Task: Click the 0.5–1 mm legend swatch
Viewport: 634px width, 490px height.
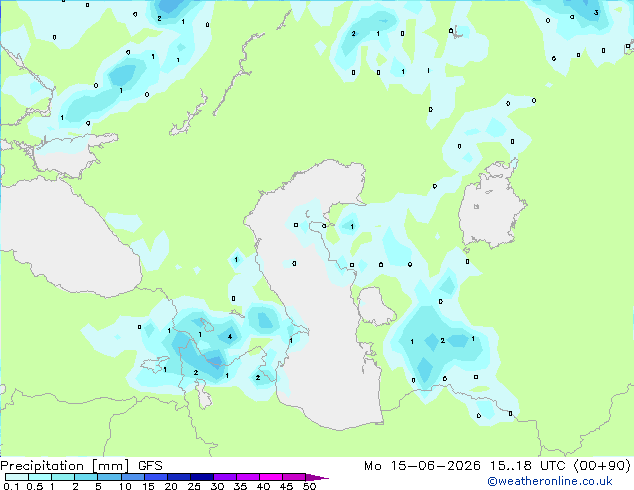Action: tap(40, 477)
